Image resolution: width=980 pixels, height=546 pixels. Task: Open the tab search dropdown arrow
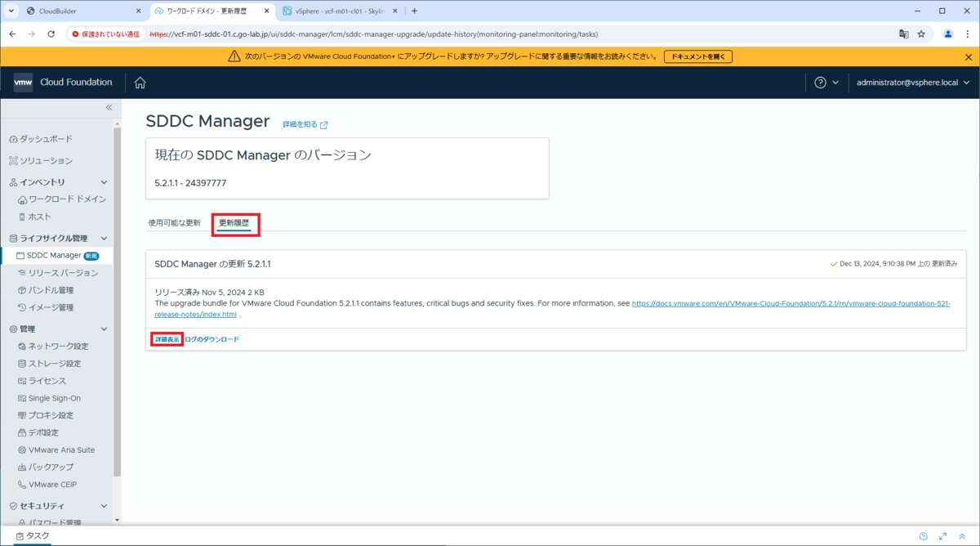point(11,11)
